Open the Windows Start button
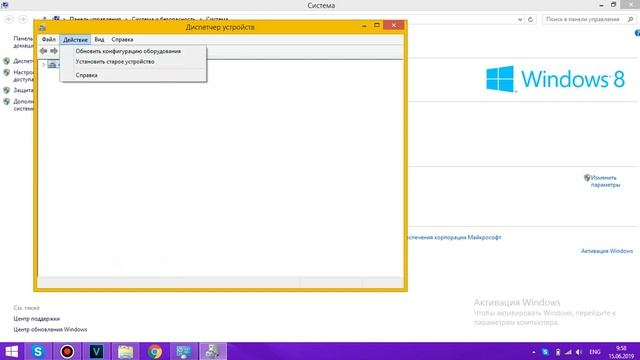Image resolution: width=640 pixels, height=360 pixels. [x=11, y=351]
